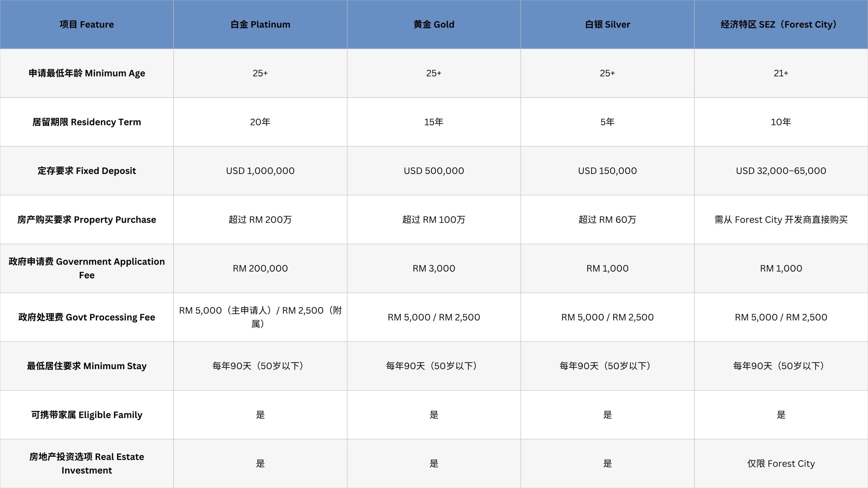Select the 仅限 Forest City cell
This screenshot has width=868, height=488.
pos(781,463)
